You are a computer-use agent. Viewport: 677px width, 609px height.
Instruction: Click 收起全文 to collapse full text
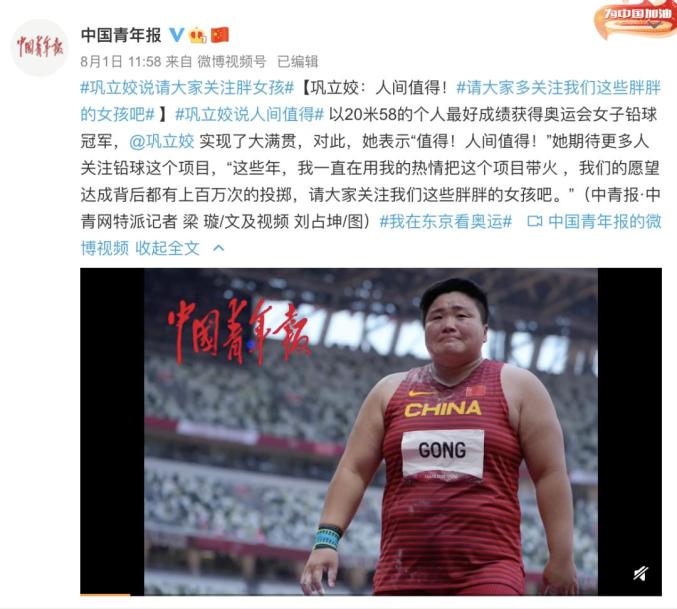(x=168, y=248)
